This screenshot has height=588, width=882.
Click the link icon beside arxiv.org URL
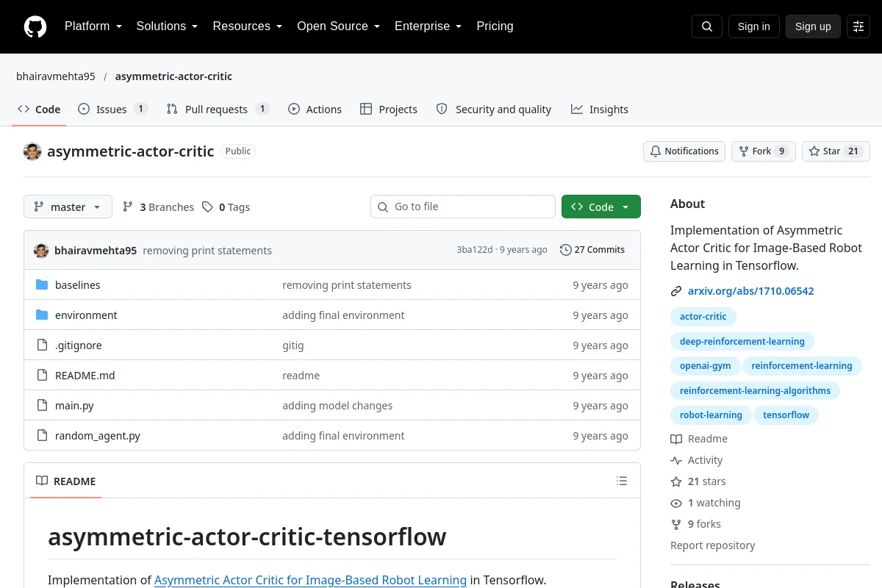pyautogui.click(x=676, y=291)
